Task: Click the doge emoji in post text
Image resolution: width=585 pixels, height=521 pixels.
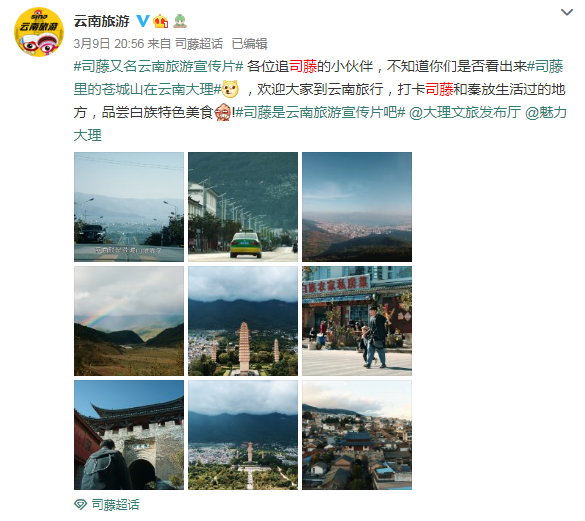Action: pos(230,90)
